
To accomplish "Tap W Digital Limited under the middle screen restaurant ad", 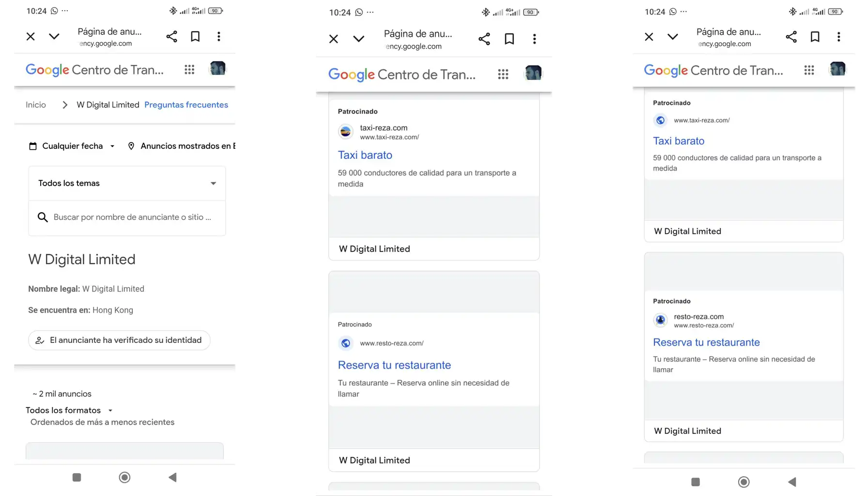I will pos(374,461).
